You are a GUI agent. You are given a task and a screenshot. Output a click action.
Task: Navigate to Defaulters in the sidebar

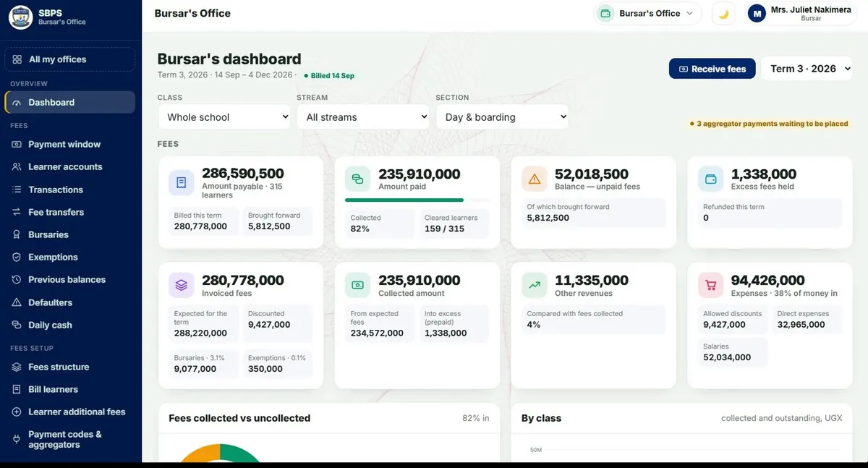[x=69, y=302]
